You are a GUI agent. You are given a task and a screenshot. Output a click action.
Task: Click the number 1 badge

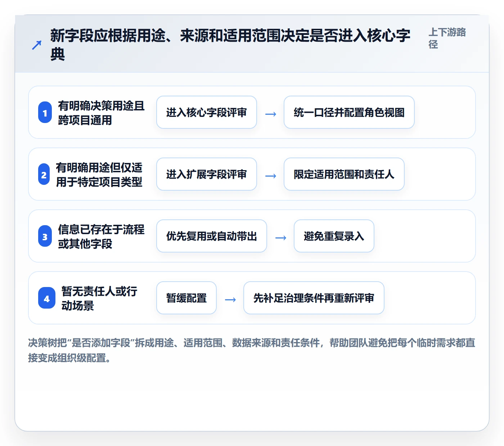coord(45,113)
